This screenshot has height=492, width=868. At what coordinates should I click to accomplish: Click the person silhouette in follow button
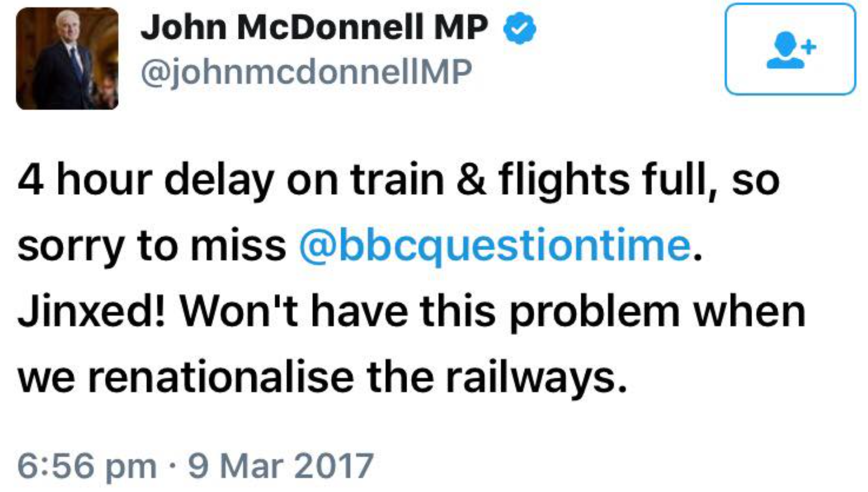[x=784, y=51]
